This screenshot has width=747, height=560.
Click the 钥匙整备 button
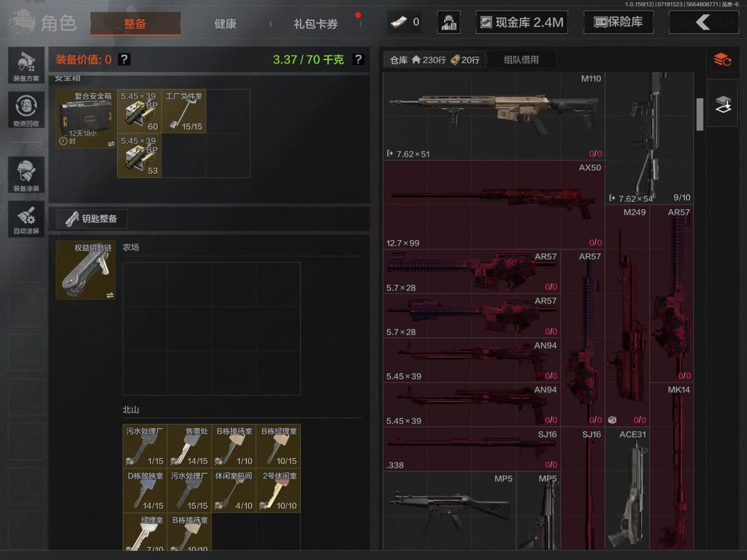91,219
